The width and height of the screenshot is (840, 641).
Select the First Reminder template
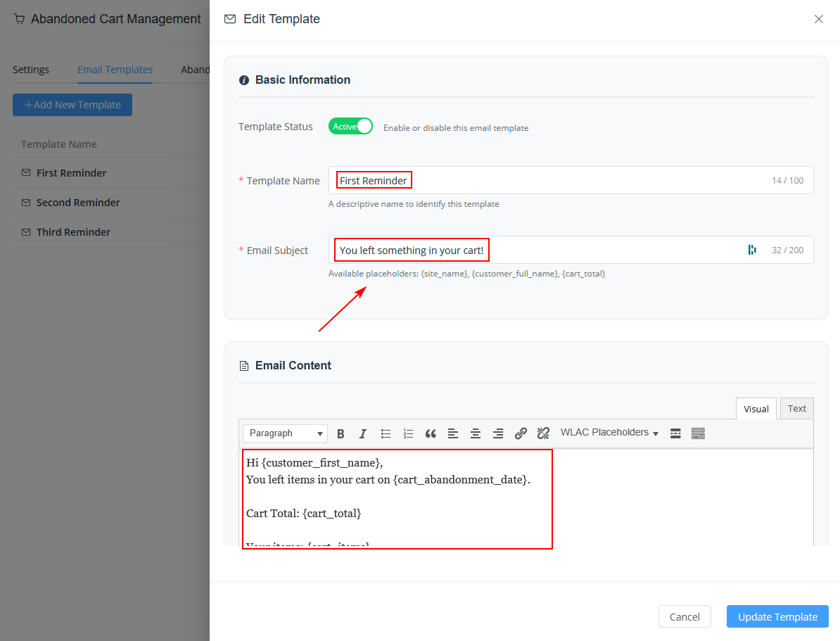tap(71, 172)
